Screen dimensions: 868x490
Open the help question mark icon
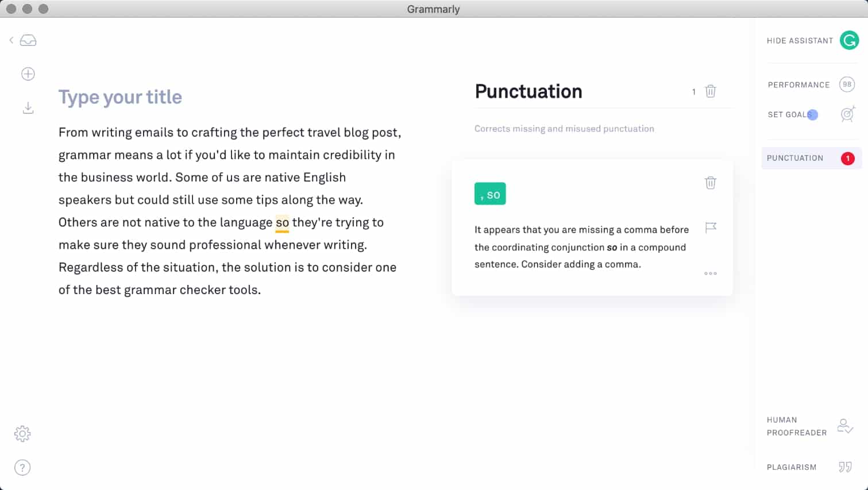pos(22,468)
